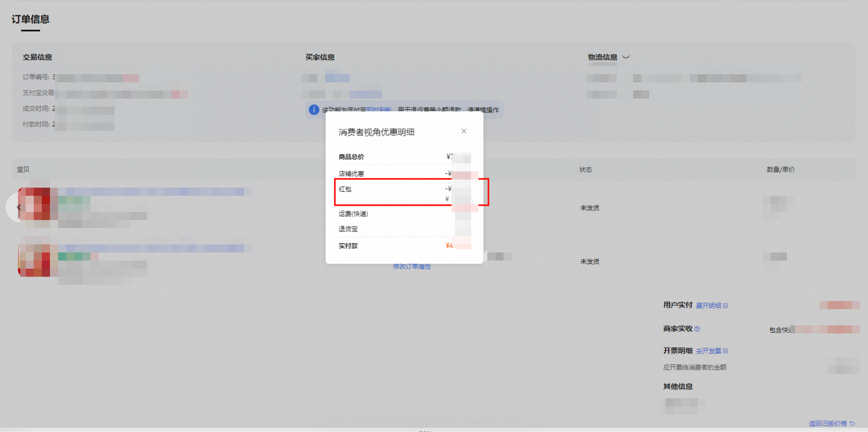
Task: Click the 开票明细 label
Action: pyautogui.click(x=678, y=351)
